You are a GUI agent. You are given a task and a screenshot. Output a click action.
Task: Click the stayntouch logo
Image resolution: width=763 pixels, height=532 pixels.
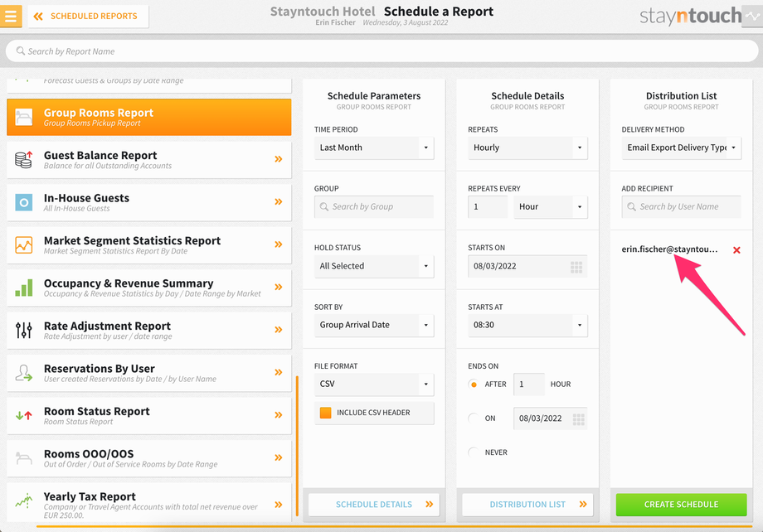tap(691, 16)
